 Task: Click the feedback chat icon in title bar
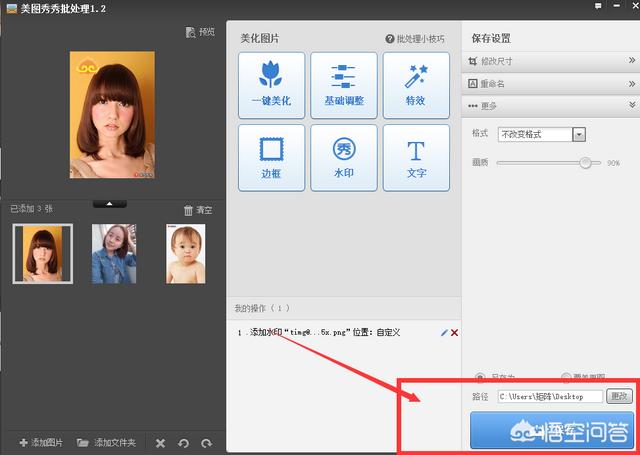point(598,6)
